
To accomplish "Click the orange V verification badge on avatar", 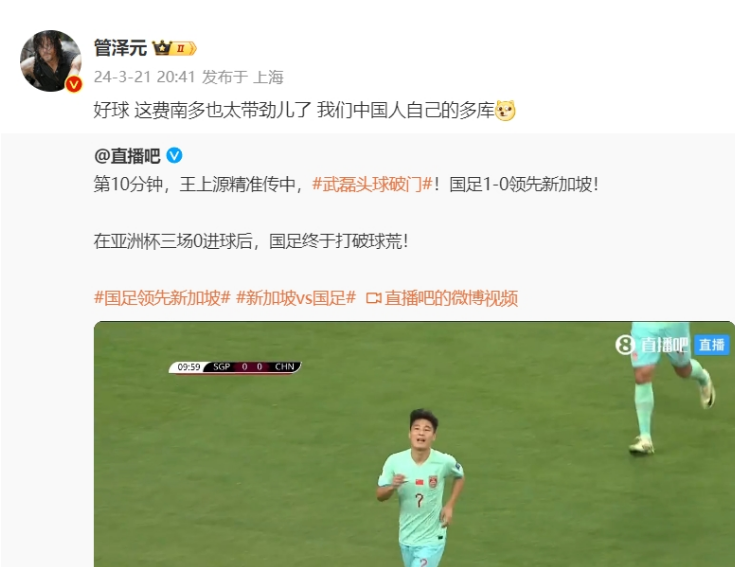I will pyautogui.click(x=74, y=84).
